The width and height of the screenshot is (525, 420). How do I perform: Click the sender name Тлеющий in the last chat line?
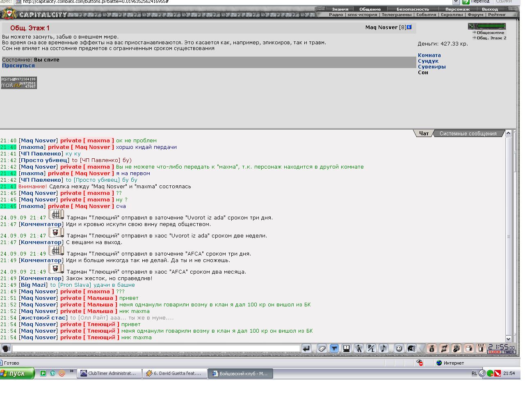coord(102,337)
